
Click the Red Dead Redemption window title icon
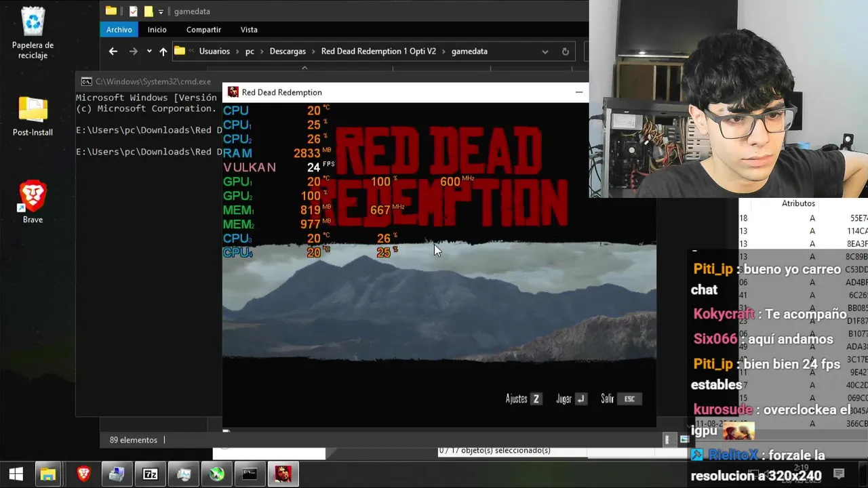pos(233,92)
